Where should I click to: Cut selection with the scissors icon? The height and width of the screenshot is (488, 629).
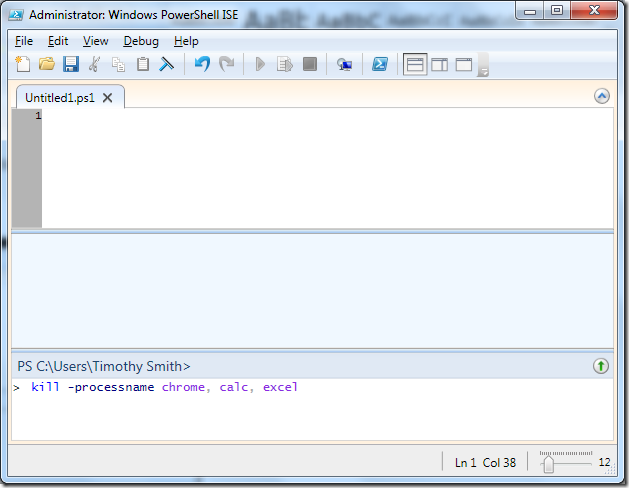point(95,64)
